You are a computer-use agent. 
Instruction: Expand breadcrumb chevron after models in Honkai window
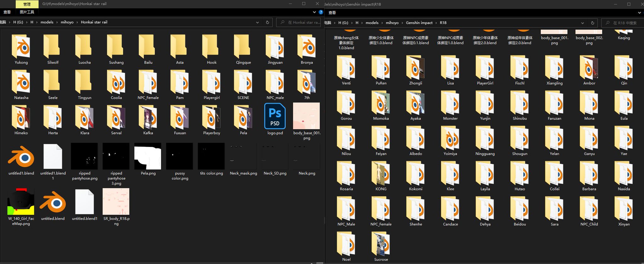point(57,22)
